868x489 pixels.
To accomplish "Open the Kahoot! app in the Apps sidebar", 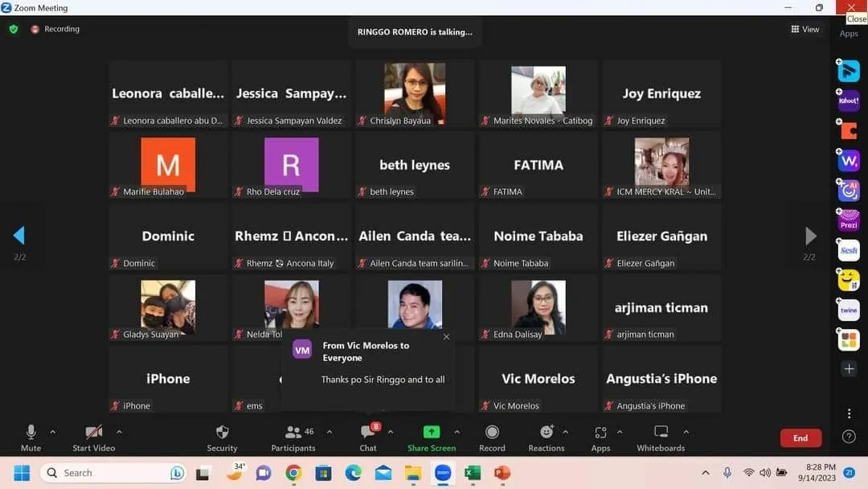I will (x=849, y=101).
